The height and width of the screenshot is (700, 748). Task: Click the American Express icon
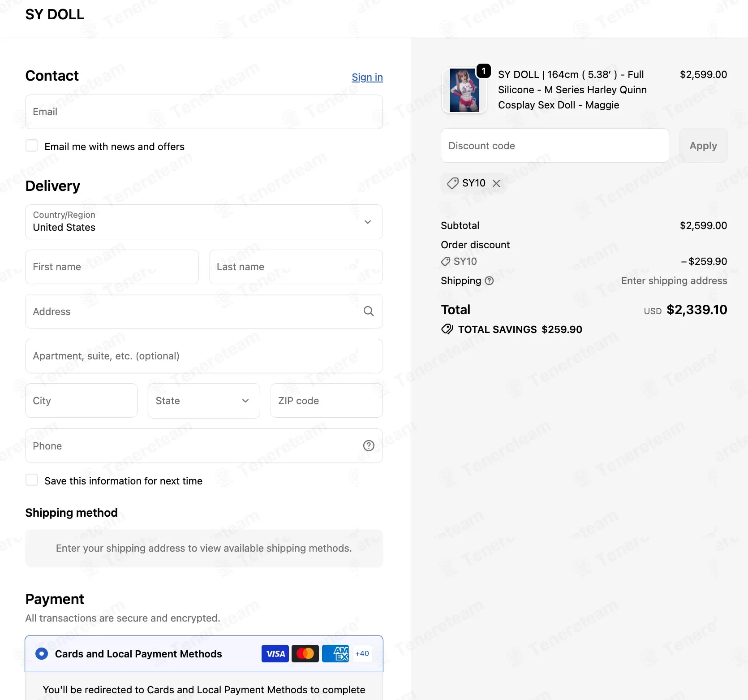click(335, 654)
